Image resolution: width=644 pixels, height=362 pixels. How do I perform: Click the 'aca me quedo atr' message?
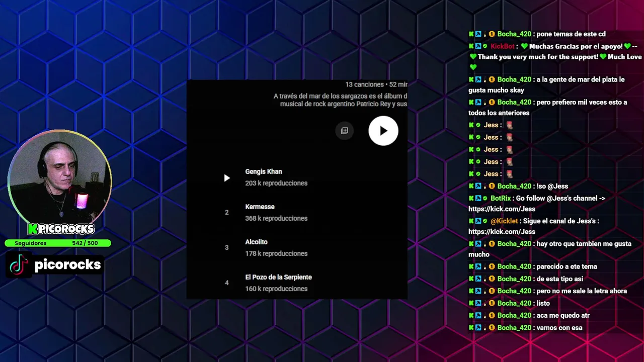coord(563,316)
